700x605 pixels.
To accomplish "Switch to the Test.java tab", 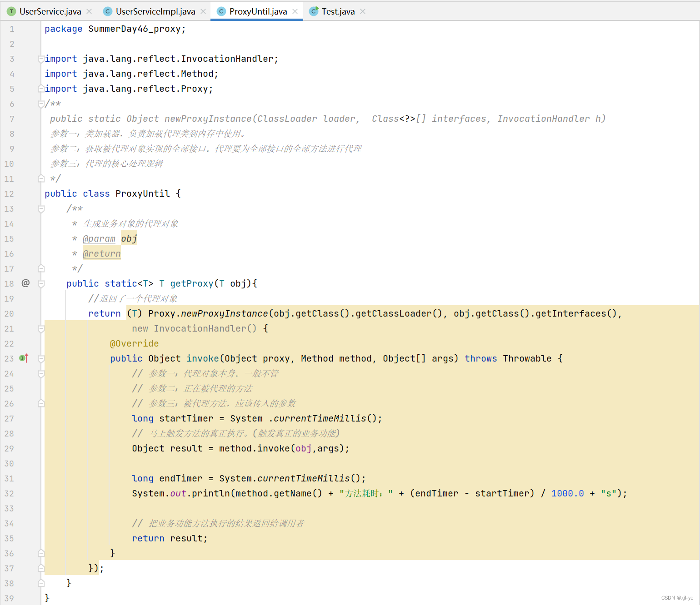I will [338, 11].
